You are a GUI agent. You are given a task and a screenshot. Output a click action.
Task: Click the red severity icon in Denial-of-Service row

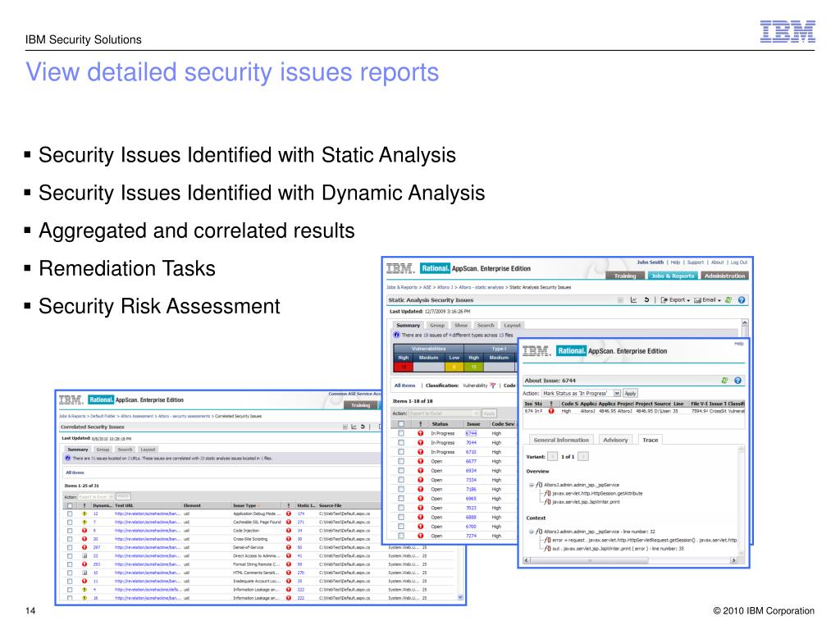tap(84, 547)
